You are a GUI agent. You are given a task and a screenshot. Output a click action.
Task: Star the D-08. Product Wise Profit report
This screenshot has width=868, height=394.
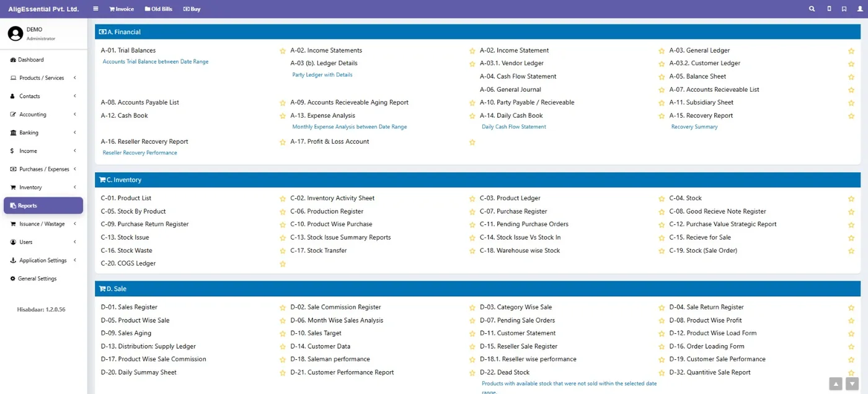851,321
